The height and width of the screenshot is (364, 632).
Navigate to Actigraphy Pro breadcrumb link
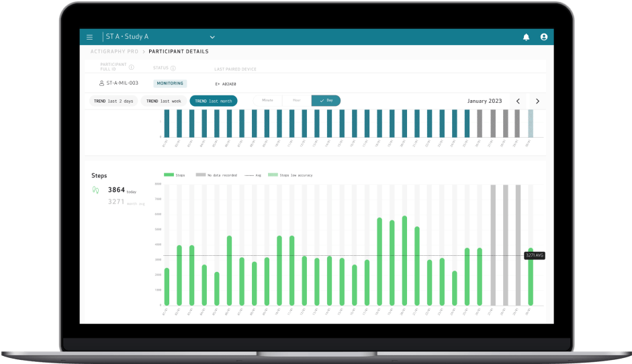coord(114,52)
